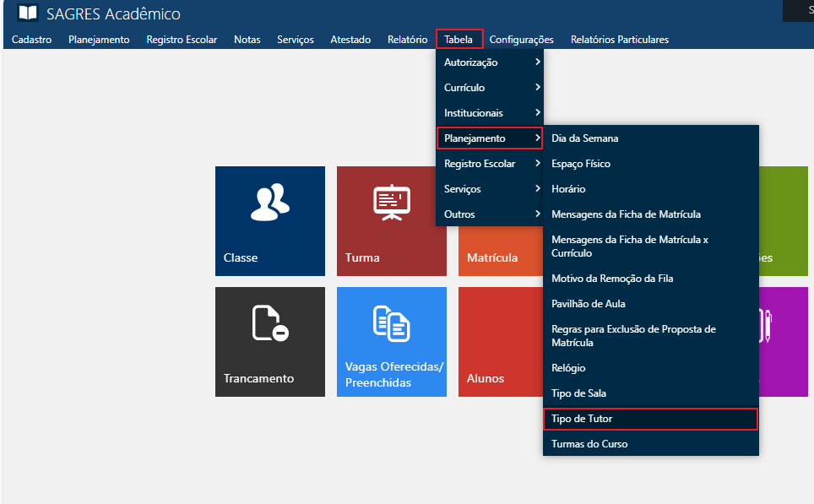Open the Classe tile with people icon

click(269, 220)
